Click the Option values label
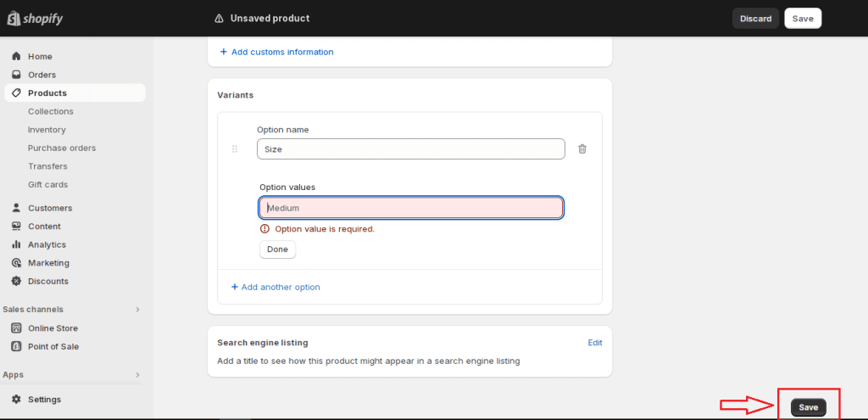868x420 pixels. 287,188
